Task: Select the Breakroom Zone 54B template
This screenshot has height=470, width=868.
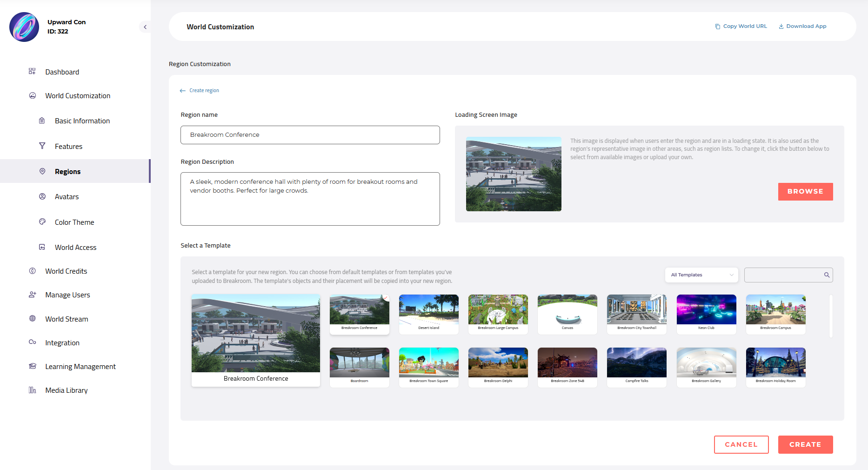Action: pos(568,367)
